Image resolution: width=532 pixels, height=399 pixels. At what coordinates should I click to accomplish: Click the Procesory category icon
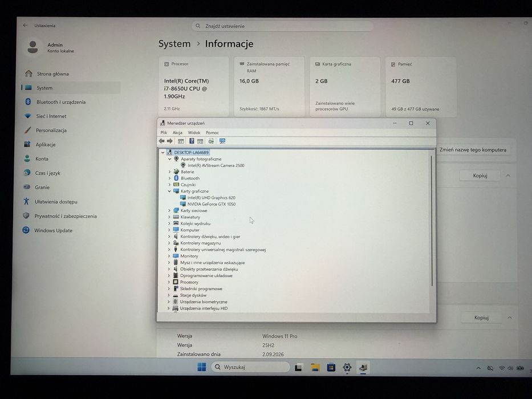[176, 282]
